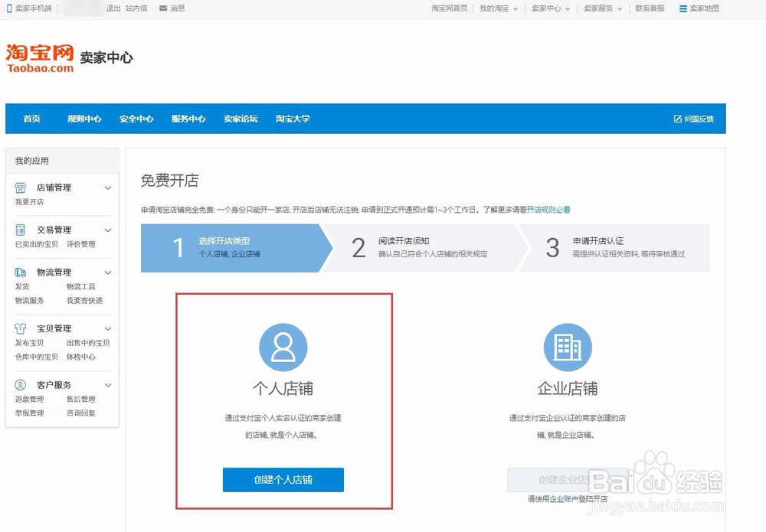
Task: Open 咨询回复 in sidebar
Action: pos(81,413)
